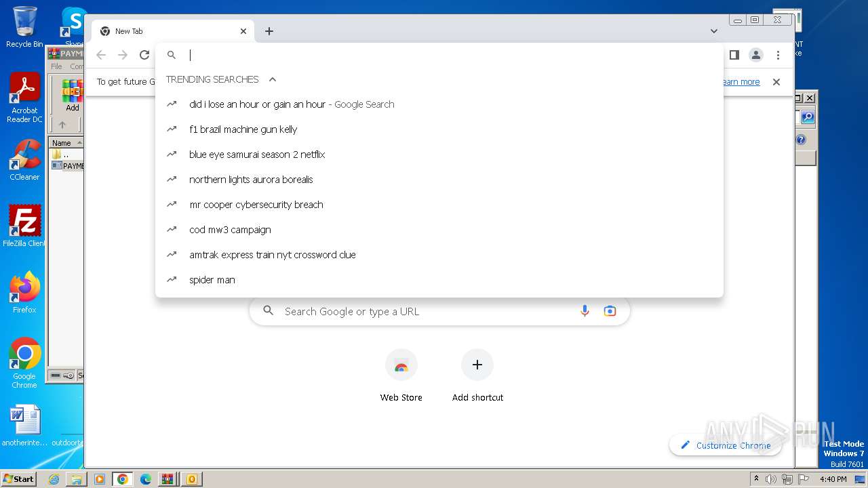Open Google Lens image search icon

(610, 311)
